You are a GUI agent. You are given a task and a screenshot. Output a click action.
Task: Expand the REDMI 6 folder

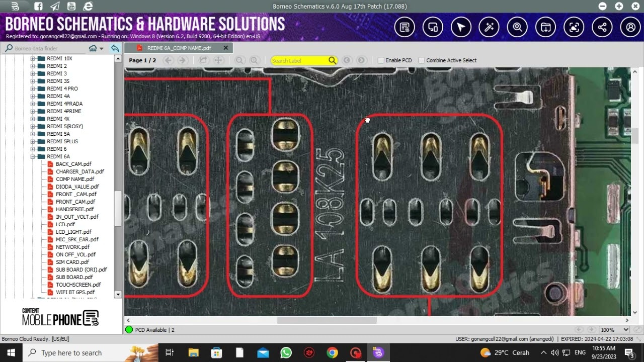[x=33, y=149]
